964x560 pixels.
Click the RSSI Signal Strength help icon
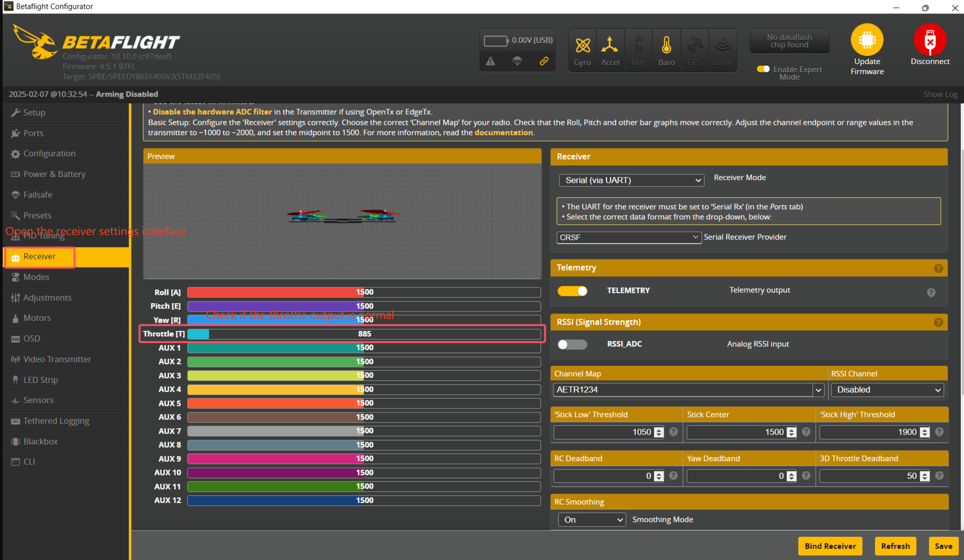pos(938,323)
